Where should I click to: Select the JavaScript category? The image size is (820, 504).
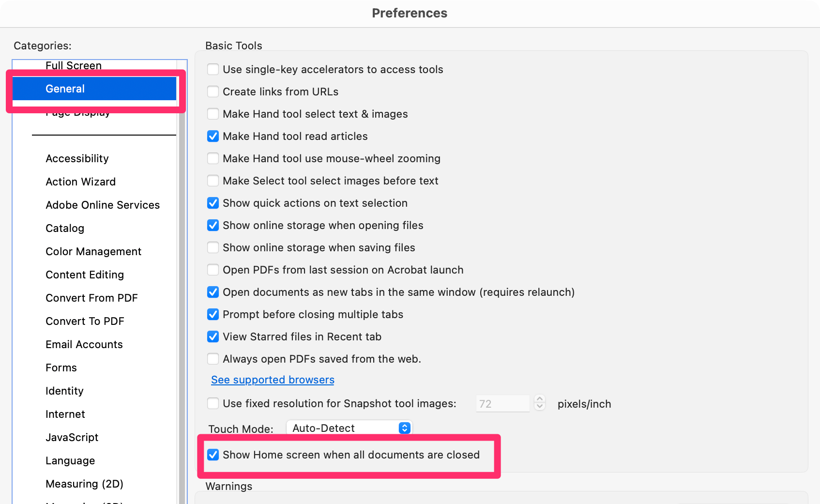72,437
